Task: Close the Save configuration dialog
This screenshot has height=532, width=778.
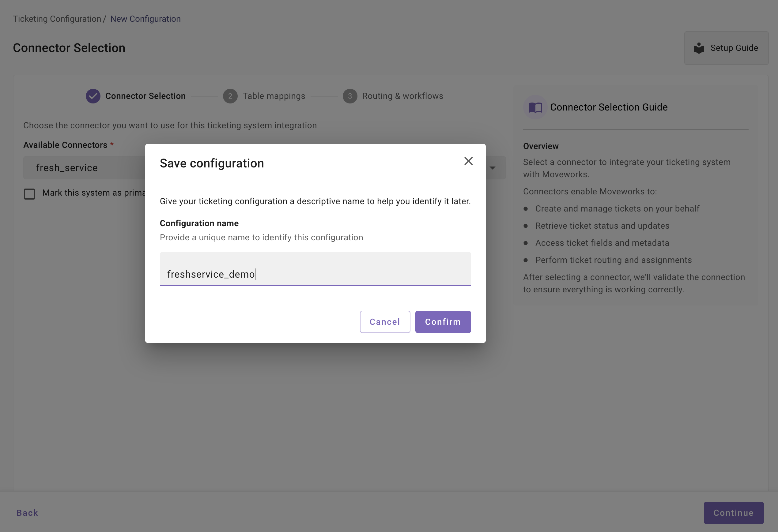Action: pos(468,161)
